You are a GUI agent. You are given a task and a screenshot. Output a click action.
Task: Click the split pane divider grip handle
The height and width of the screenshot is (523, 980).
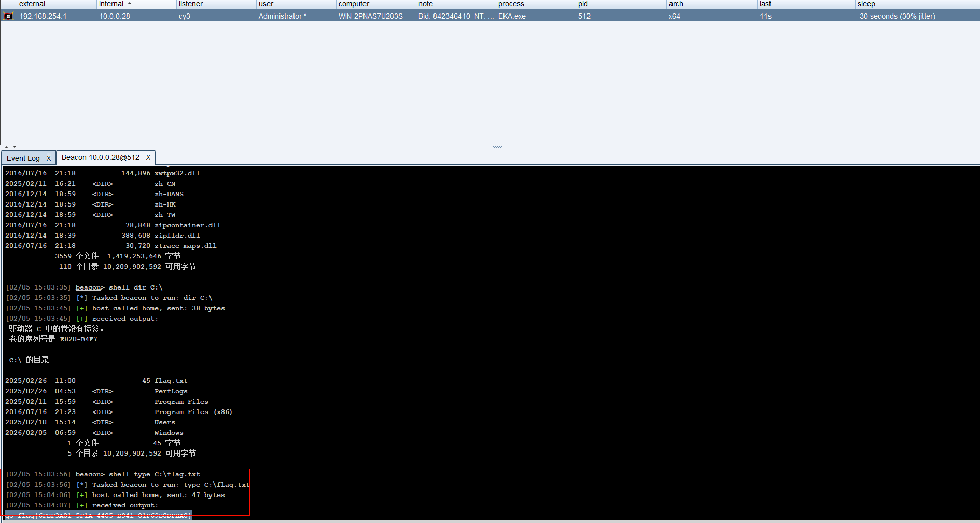tap(497, 147)
